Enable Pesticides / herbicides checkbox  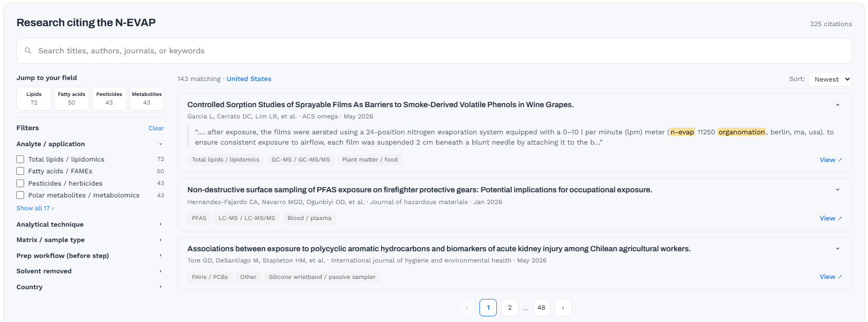[21, 184]
